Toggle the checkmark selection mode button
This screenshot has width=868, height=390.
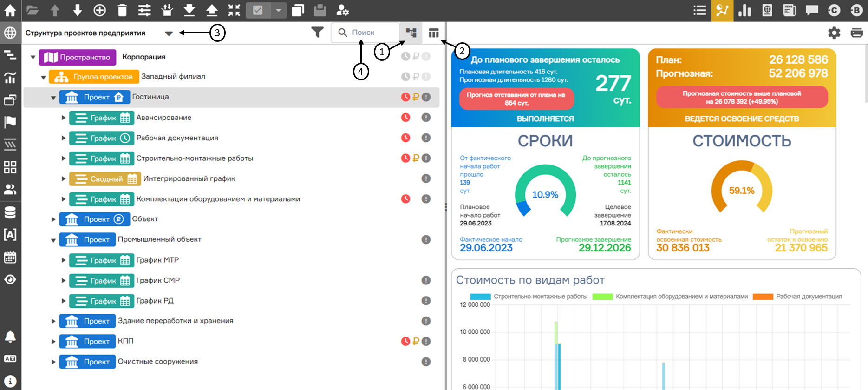[x=258, y=10]
